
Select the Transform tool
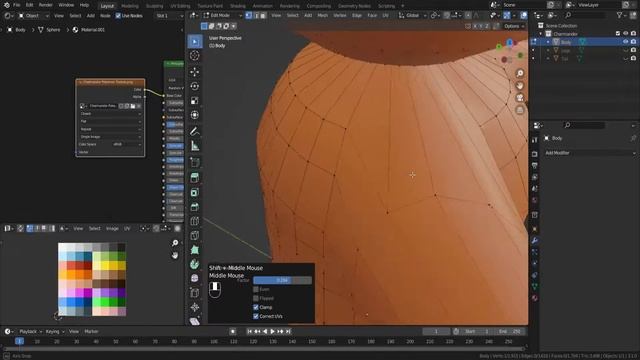pos(195,115)
